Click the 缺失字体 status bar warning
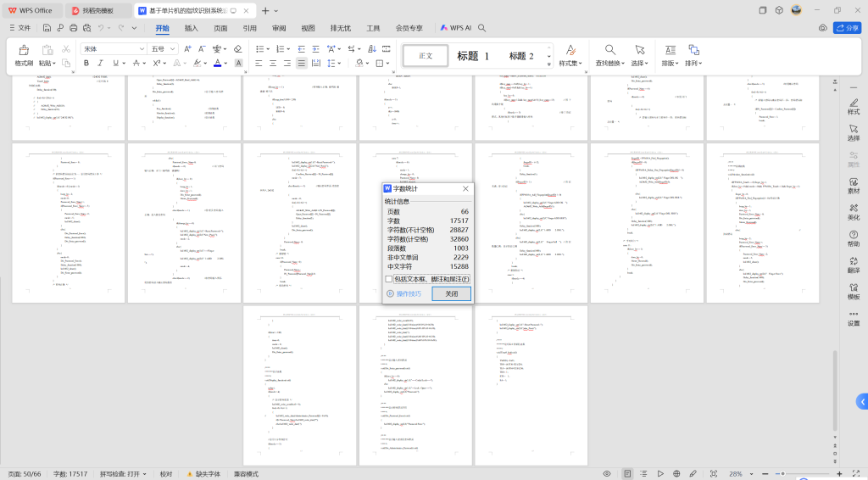 pyautogui.click(x=204, y=474)
